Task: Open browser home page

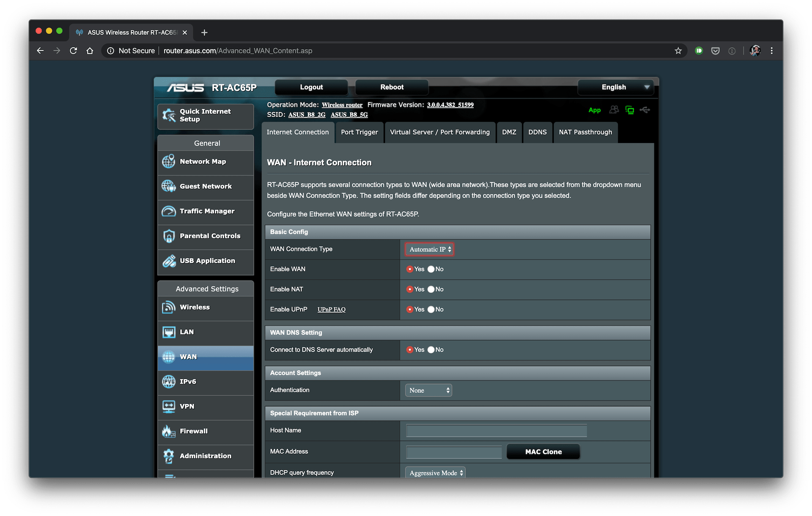Action: click(90, 51)
